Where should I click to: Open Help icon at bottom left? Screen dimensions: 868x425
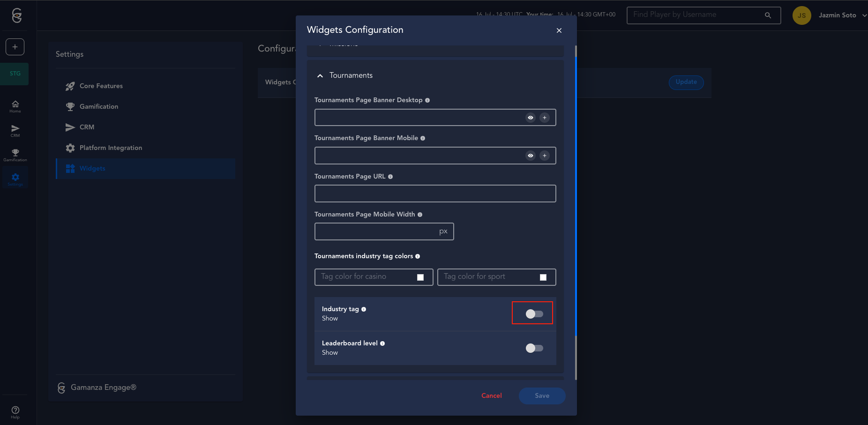coord(15,412)
